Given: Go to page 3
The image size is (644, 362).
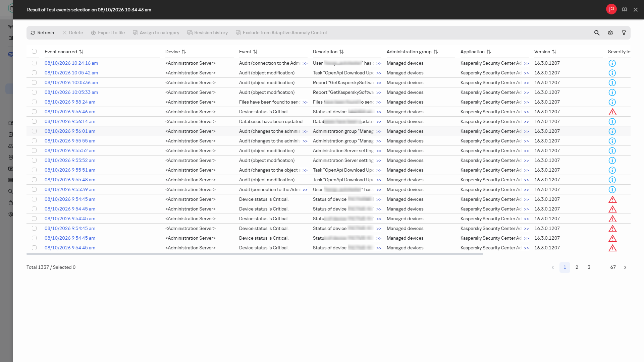Looking at the screenshot, I should pyautogui.click(x=589, y=267).
